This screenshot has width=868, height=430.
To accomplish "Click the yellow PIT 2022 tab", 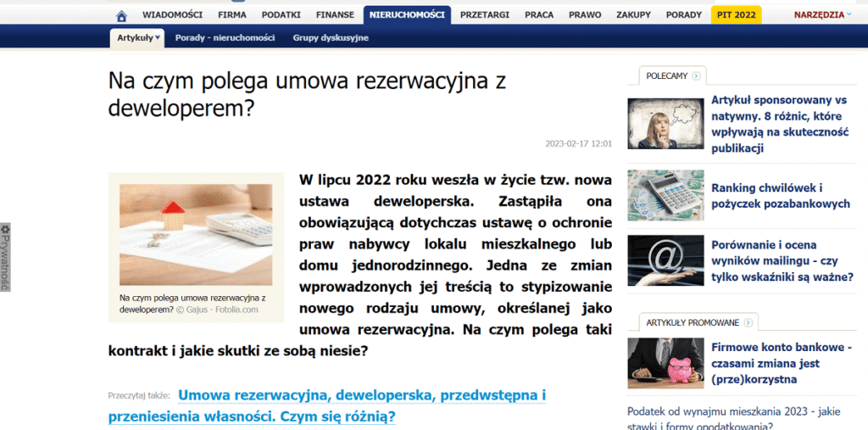I will click(736, 15).
